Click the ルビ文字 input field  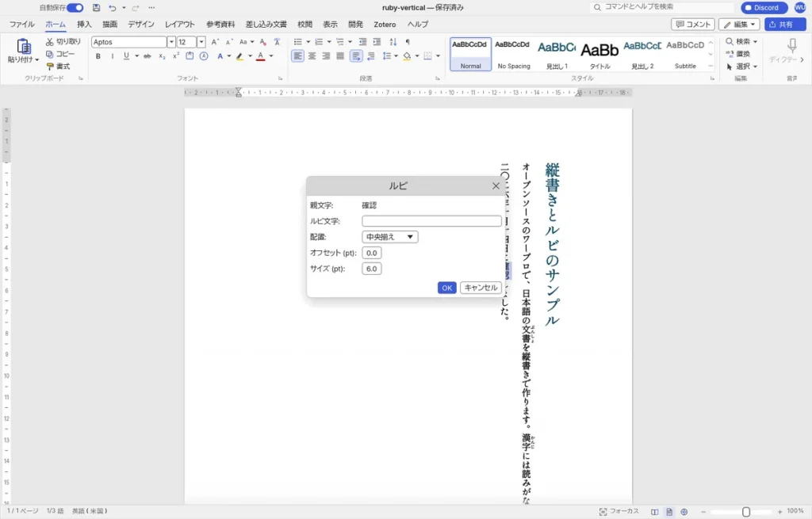tap(431, 221)
